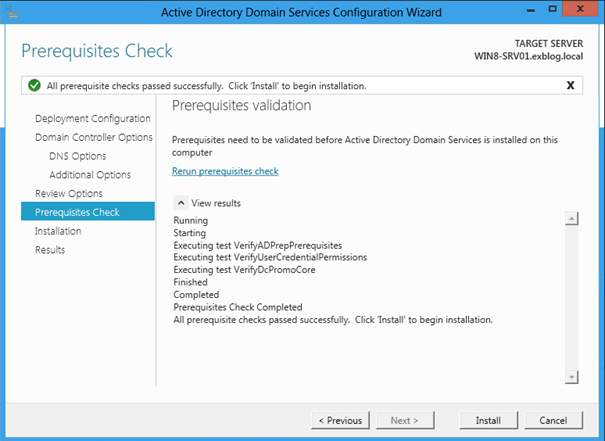Image resolution: width=605 pixels, height=441 pixels.
Task: Click the 'Executing test VerifyDcPromoCore' line
Action: tap(244, 270)
